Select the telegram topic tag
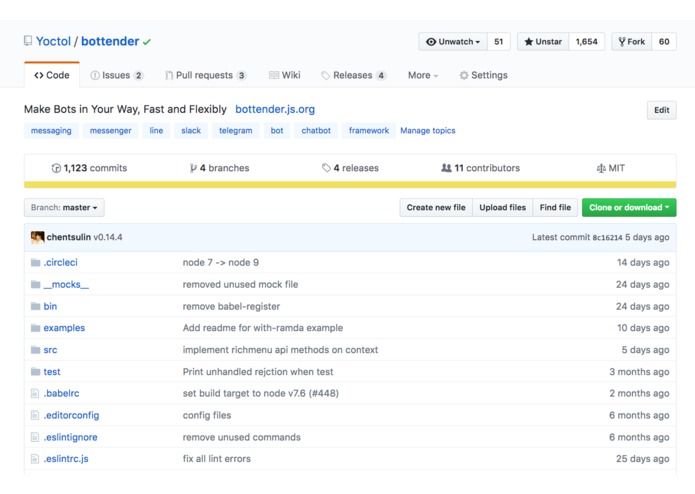The image size is (695, 494). 235,131
